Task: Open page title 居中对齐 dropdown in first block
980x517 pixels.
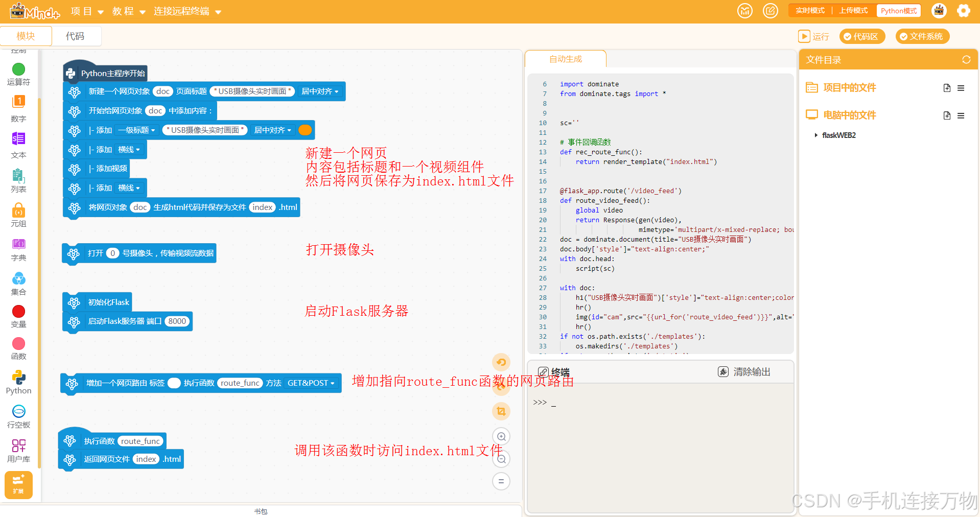Action: click(x=320, y=91)
